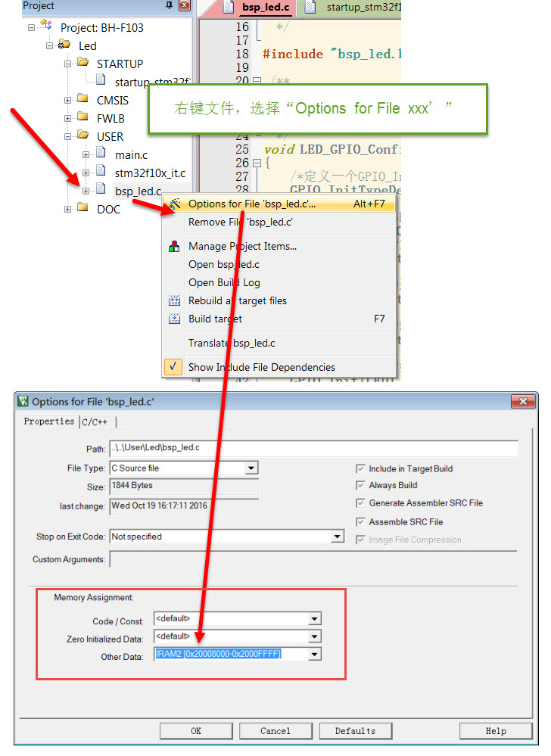Image resolution: width=551 pixels, height=756 pixels.
Task: Expand the DOC group
Action: 67,210
